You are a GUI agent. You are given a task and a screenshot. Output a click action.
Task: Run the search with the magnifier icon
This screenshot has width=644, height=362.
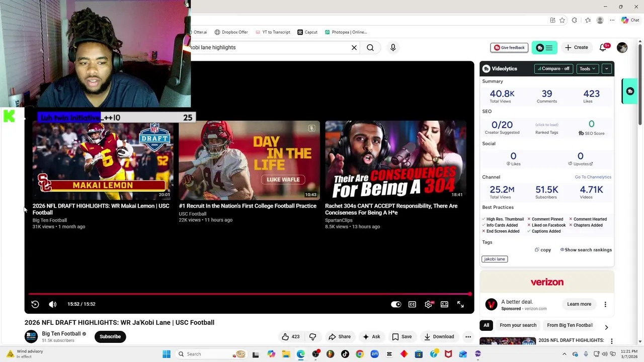[370, 47]
